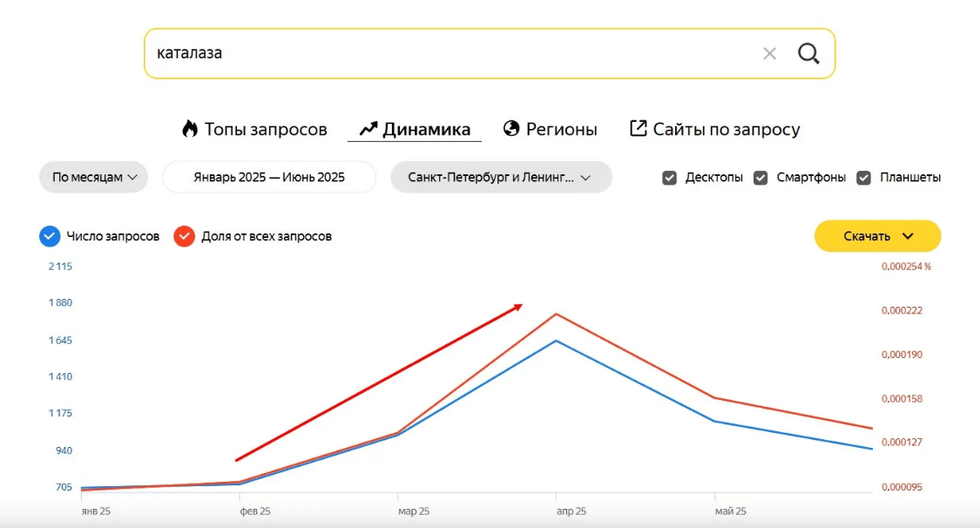Switch to the Топы запросов tab
Viewport: 980px width, 528px height.
click(265, 130)
